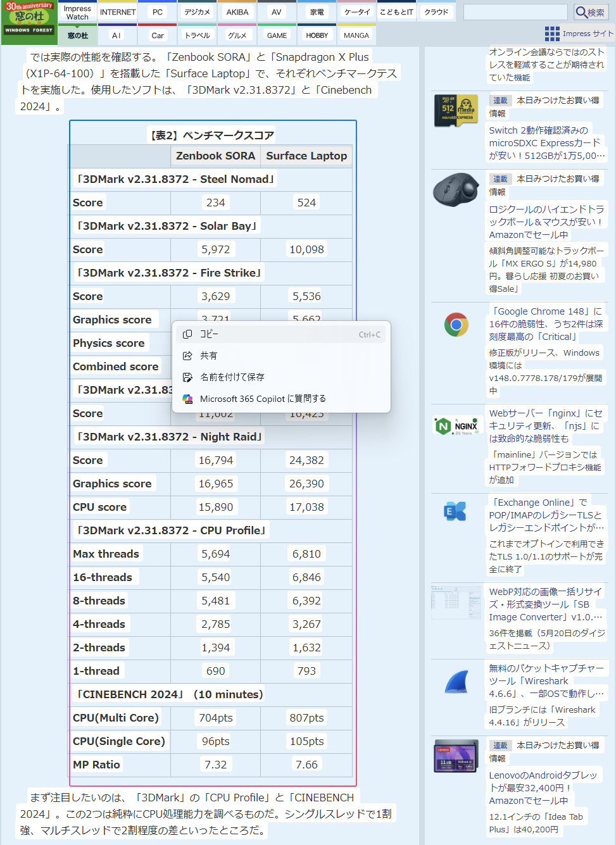Screen dimensions: 616x845
Task: Open the Exchange Online legacy TLS article
Action: pos(547,515)
